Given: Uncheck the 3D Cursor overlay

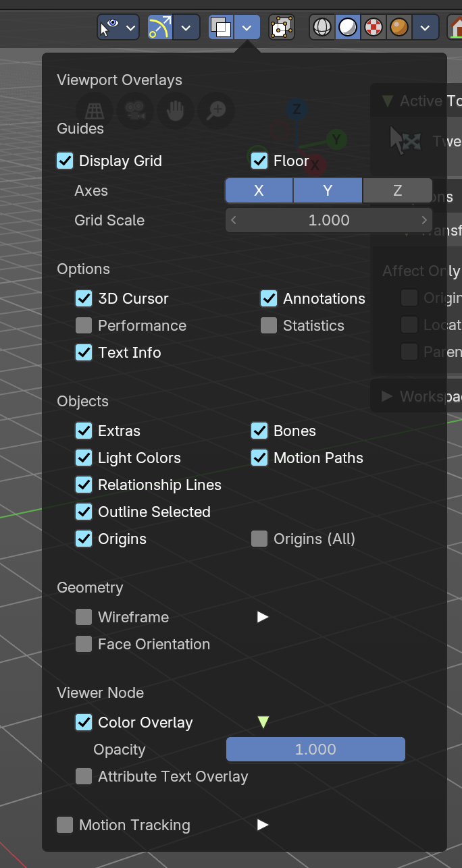Looking at the screenshot, I should (x=84, y=298).
